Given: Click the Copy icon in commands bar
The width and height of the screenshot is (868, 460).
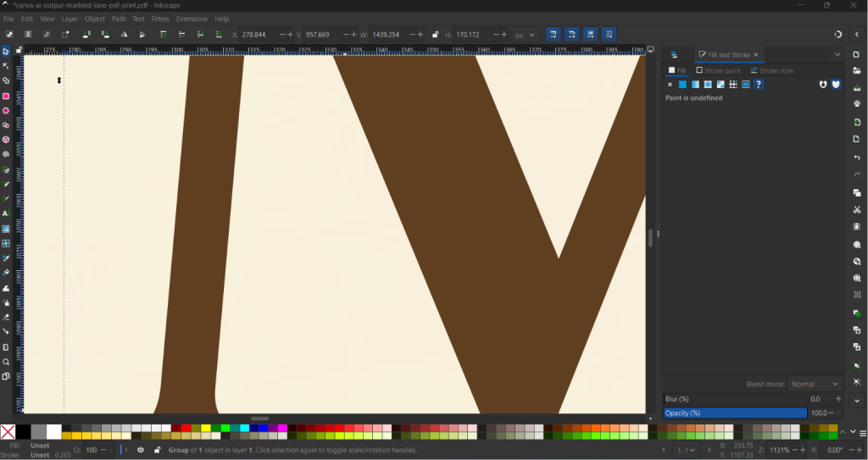Looking at the screenshot, I should click(x=857, y=192).
